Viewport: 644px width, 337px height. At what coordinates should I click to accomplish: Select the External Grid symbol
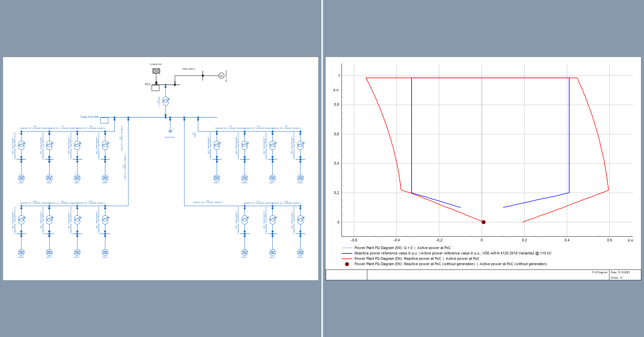click(x=156, y=71)
